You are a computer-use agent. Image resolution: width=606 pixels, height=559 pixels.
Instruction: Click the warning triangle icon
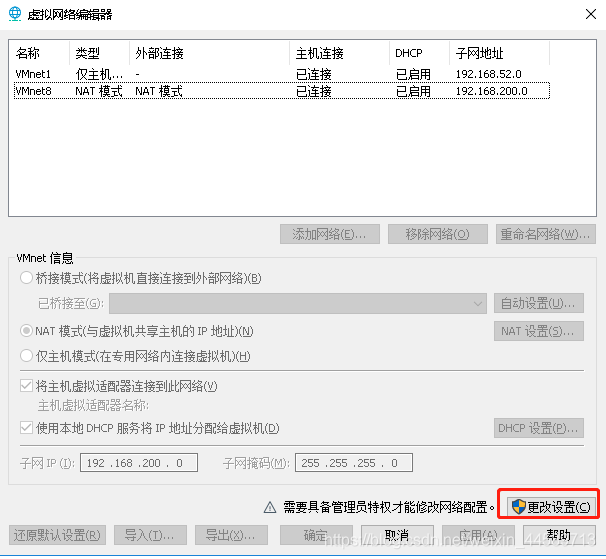pos(270,507)
